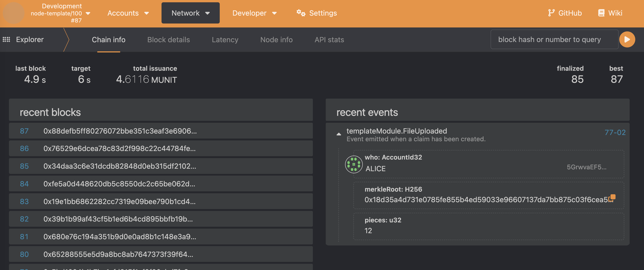The image size is (644, 270).
Task: Switch to the API stats tab
Action: click(329, 40)
